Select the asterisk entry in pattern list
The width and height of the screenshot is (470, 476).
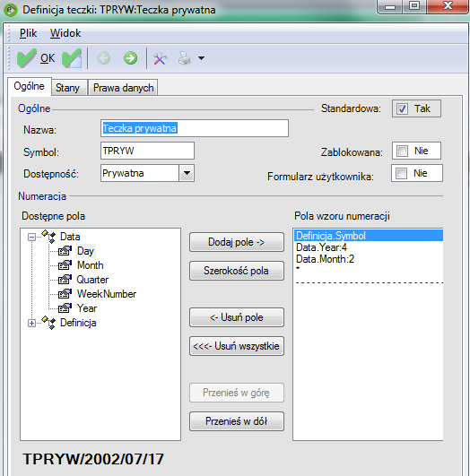(369, 269)
